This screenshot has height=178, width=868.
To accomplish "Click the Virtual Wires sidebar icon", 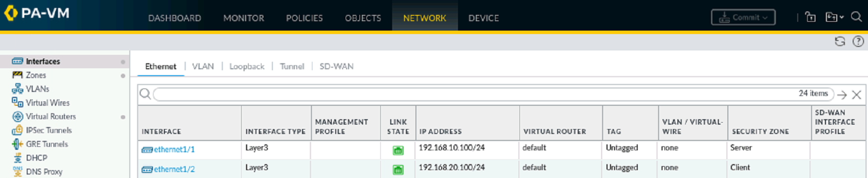I will [17, 102].
